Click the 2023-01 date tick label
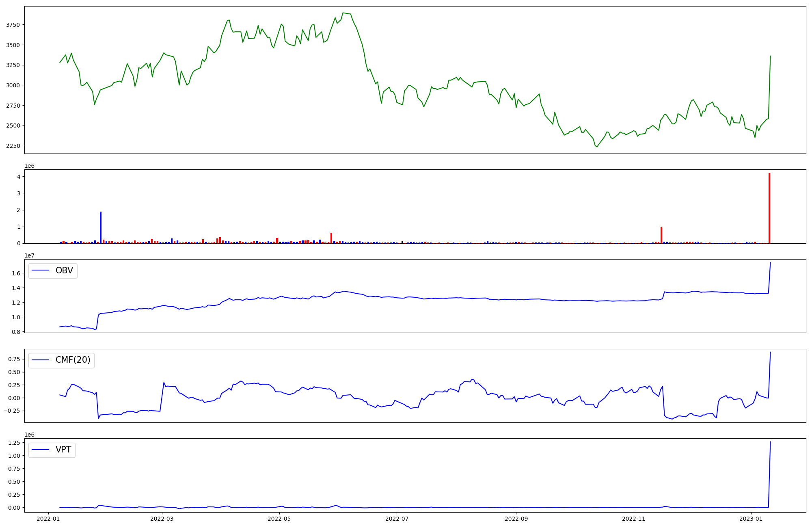This screenshot has width=812, height=528. 751,519
